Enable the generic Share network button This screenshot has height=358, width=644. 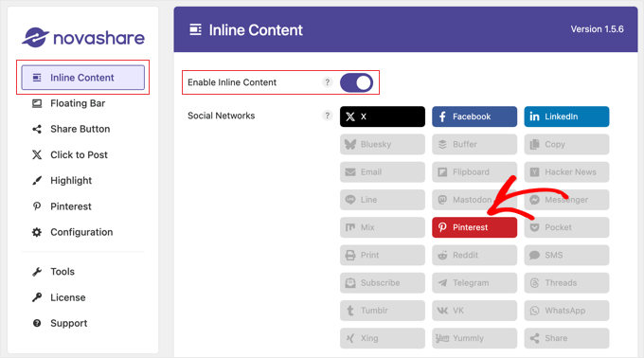tap(566, 338)
